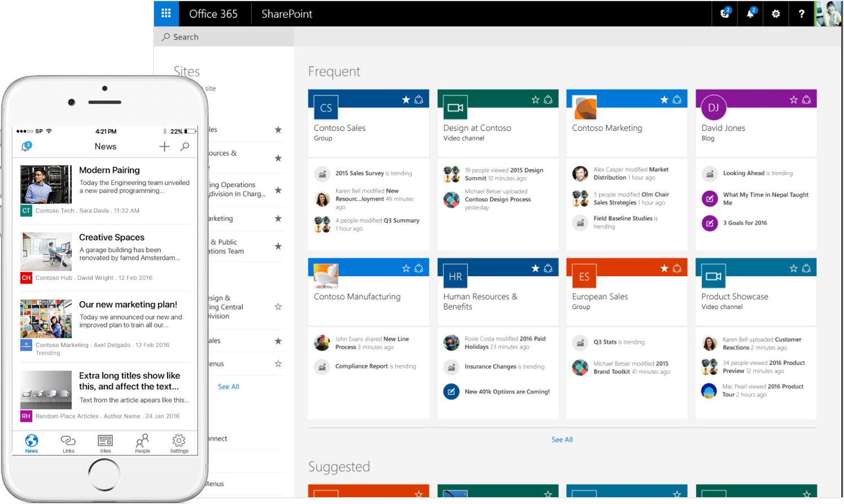
Task: Open the European Sales site title
Action: [600, 297]
